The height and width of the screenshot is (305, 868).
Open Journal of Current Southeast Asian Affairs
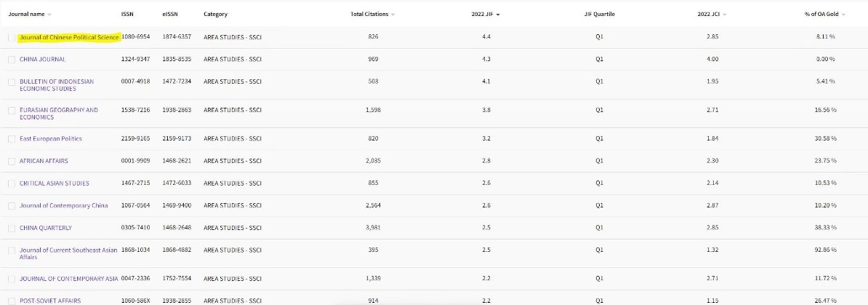coord(68,253)
